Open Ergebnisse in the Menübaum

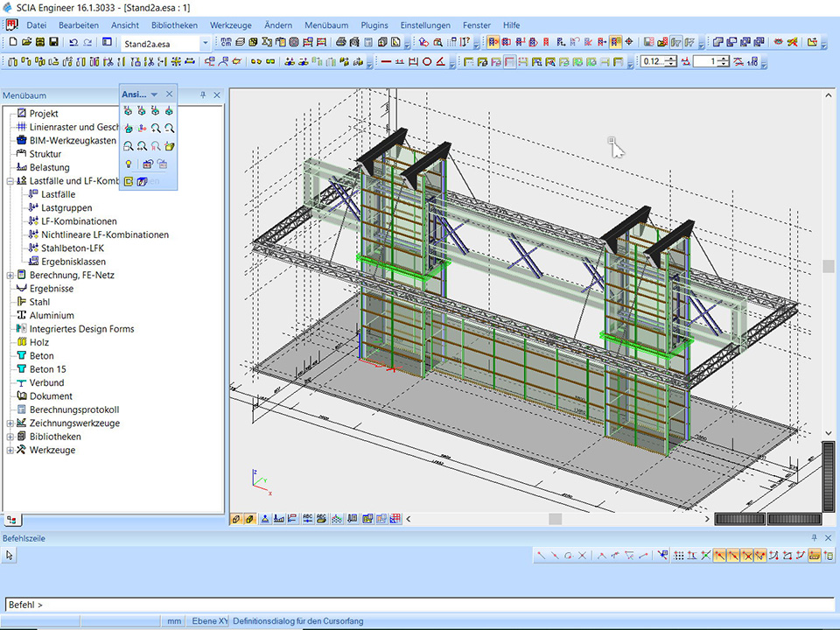coord(51,289)
